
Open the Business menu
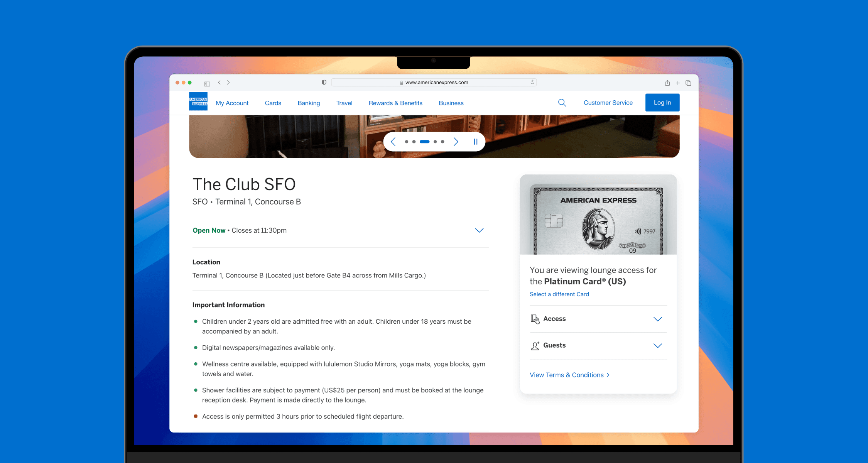(451, 103)
